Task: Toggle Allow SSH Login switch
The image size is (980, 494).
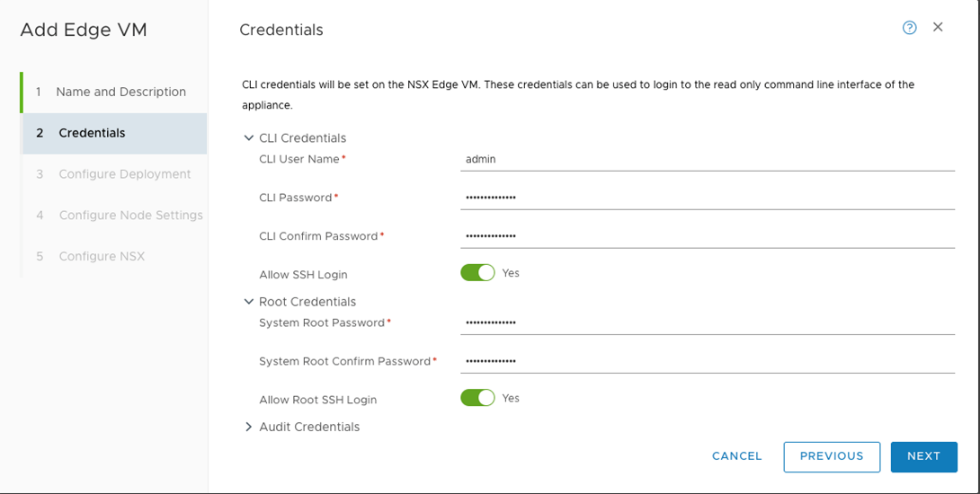Action: (x=477, y=273)
